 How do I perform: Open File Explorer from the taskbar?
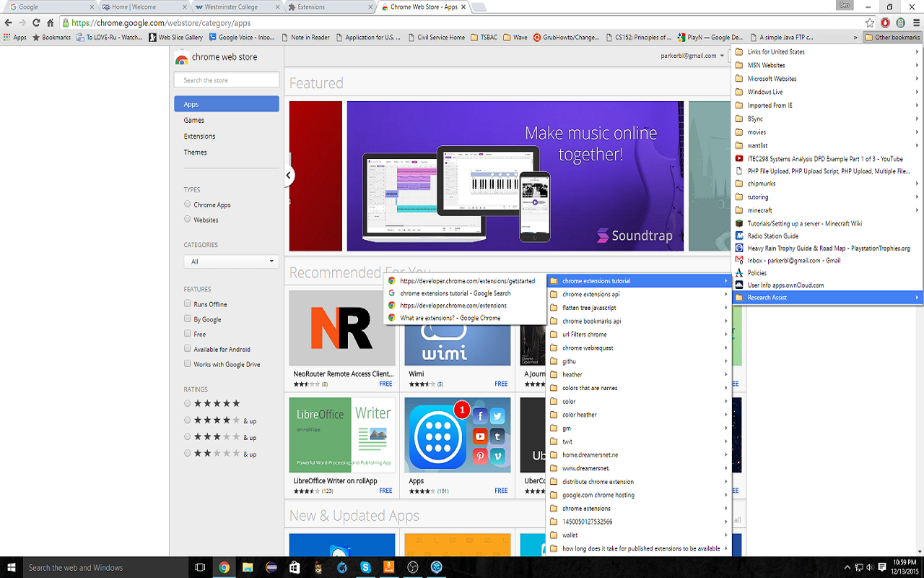[x=248, y=567]
